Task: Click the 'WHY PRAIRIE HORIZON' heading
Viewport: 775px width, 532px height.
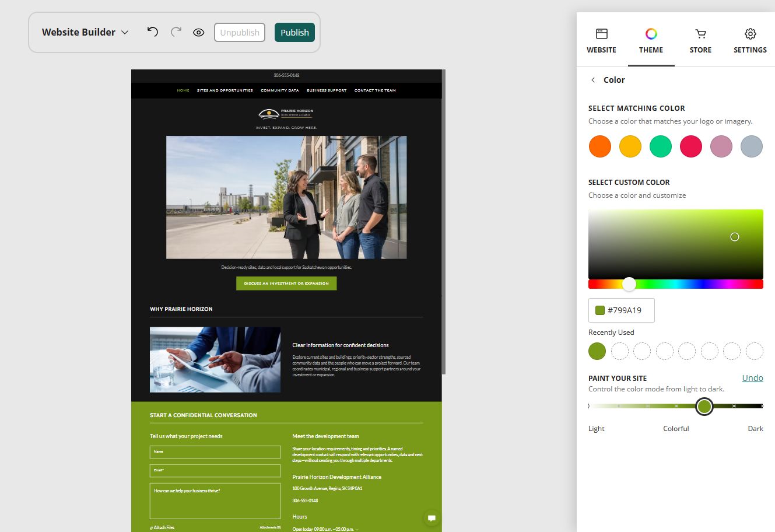Action: (181, 309)
